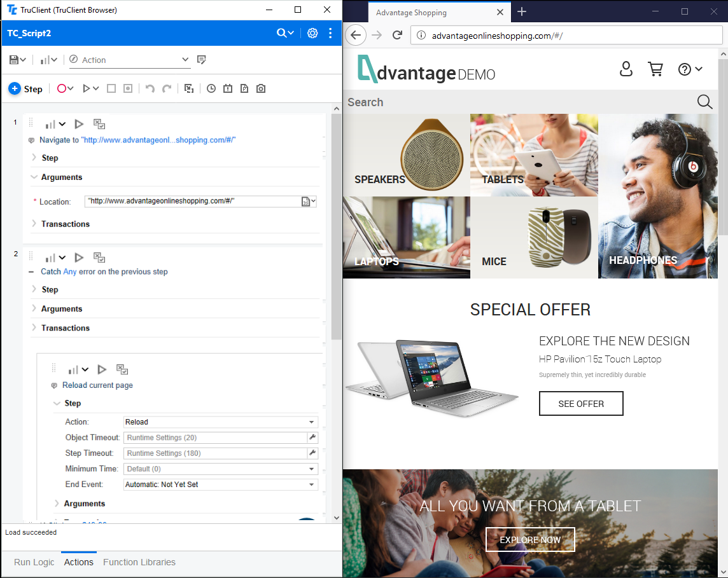The height and width of the screenshot is (578, 728).
Task: Click the add Step button
Action: pos(25,89)
